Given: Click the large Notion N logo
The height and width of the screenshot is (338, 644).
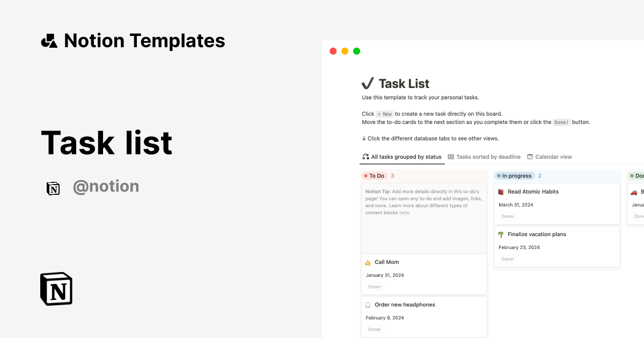Looking at the screenshot, I should 56,289.
